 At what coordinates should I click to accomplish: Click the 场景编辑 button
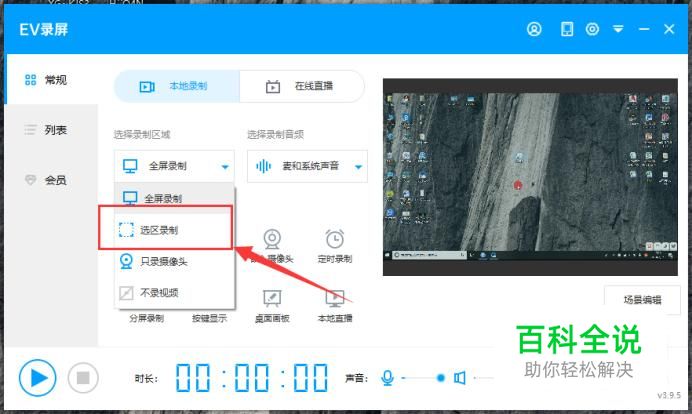tap(642, 300)
